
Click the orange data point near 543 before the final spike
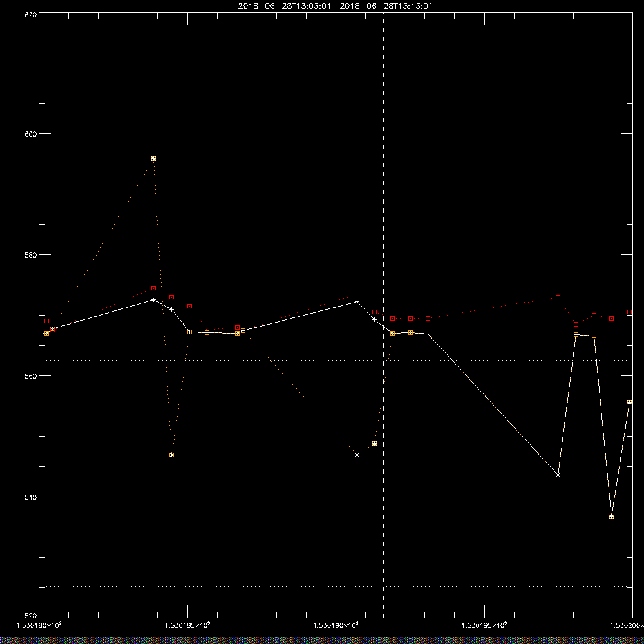(x=558, y=475)
